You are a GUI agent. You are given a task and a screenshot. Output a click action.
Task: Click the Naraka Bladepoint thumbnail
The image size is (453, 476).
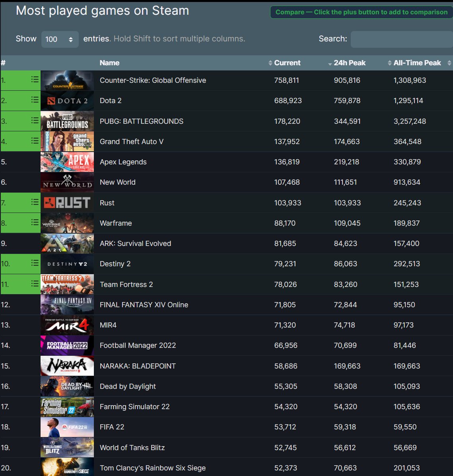pyautogui.click(x=67, y=366)
